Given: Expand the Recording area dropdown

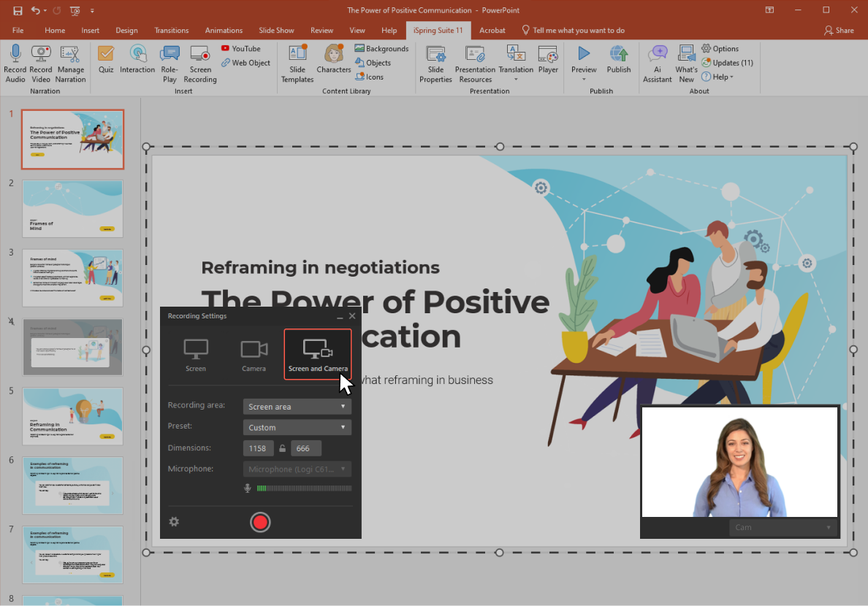Looking at the screenshot, I should (x=297, y=407).
